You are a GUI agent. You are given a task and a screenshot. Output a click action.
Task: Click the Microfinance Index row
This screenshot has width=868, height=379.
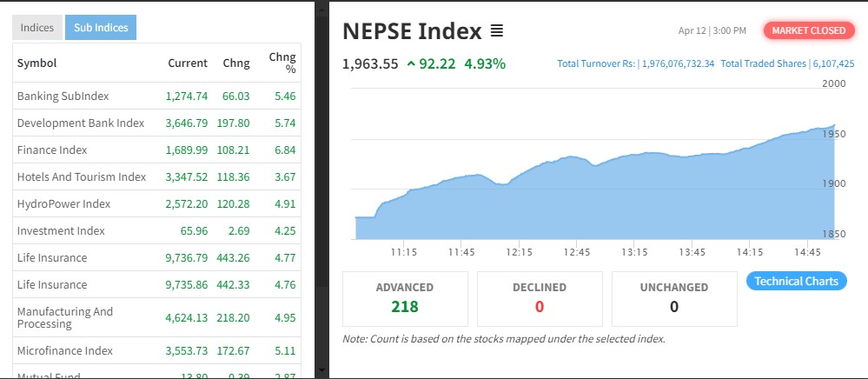(x=65, y=350)
